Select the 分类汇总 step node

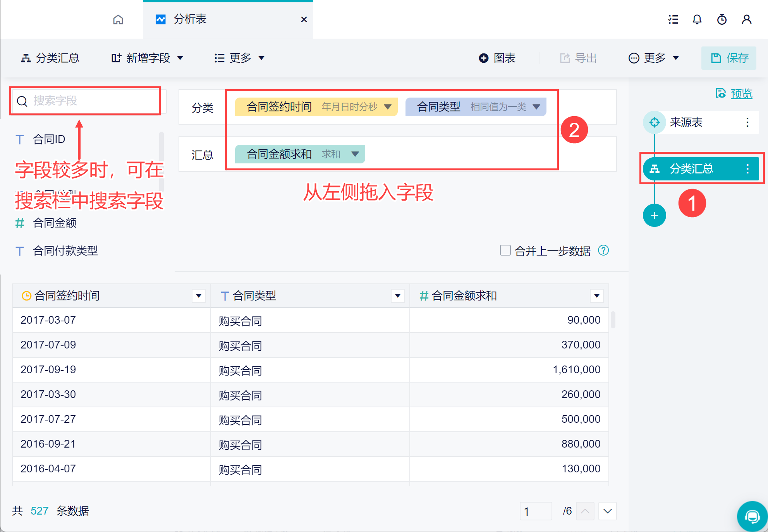coord(692,169)
